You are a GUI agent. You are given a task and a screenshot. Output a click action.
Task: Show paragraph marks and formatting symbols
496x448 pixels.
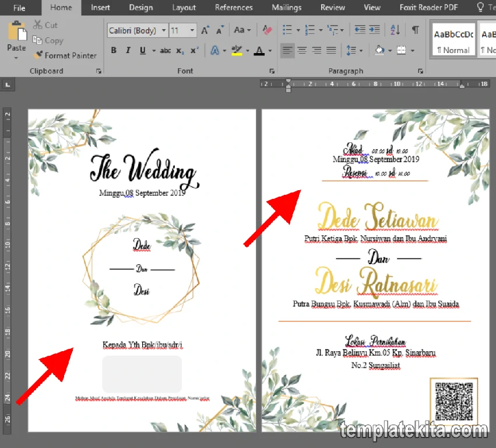[416, 30]
